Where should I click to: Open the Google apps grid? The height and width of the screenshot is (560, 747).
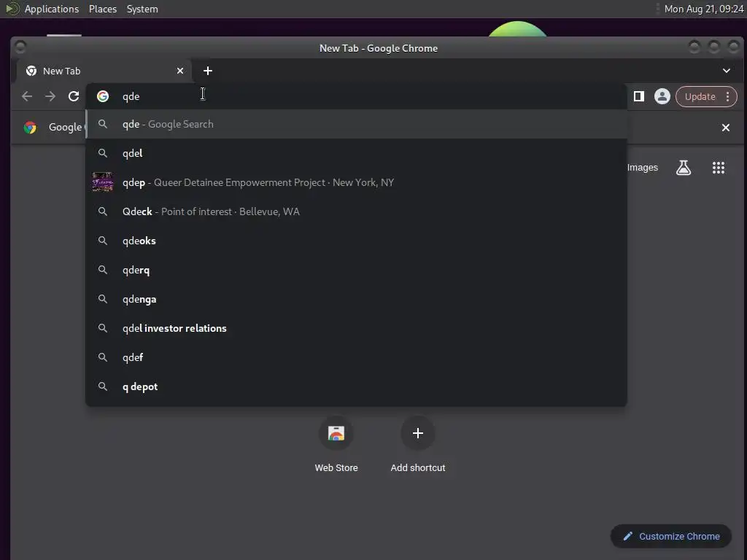[x=719, y=168]
